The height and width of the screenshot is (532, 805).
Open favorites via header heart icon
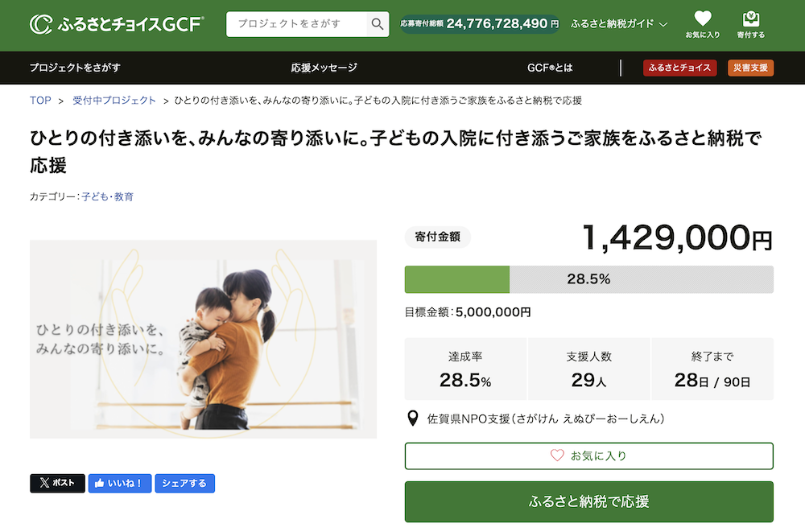point(703,24)
